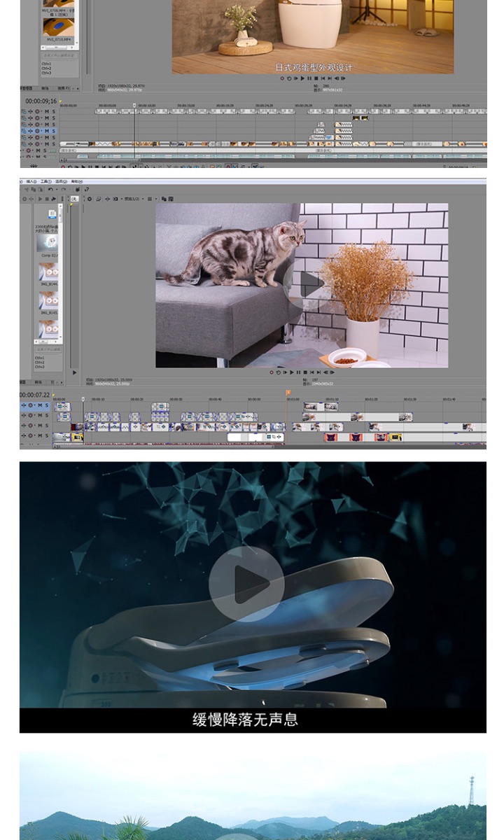The height and width of the screenshot is (840, 504).
Task: Click first track motion icon in cat timeline
Action: (24, 406)
